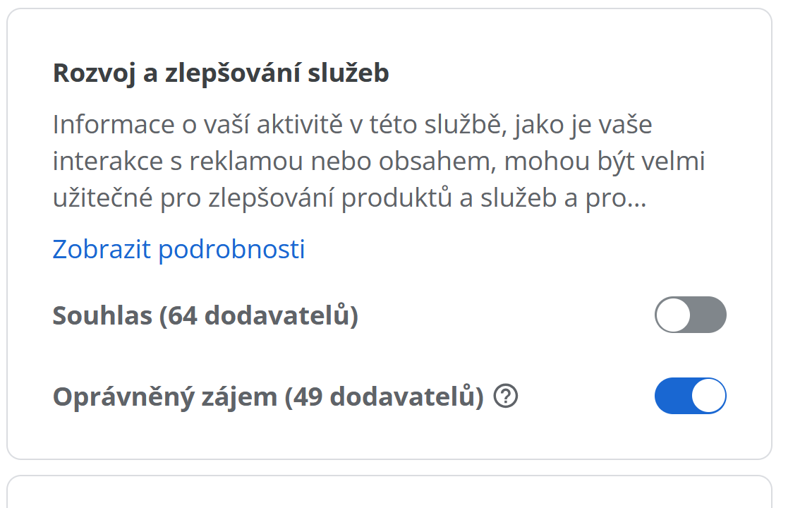The image size is (812, 508).
Task: Click the truncated text ending 'a pro…'
Action: 607,199
